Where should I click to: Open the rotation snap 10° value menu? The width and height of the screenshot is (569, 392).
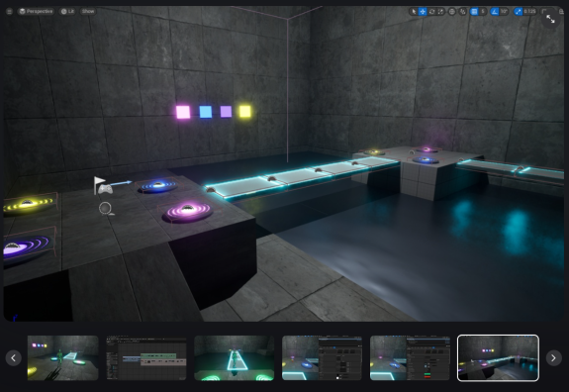point(504,11)
